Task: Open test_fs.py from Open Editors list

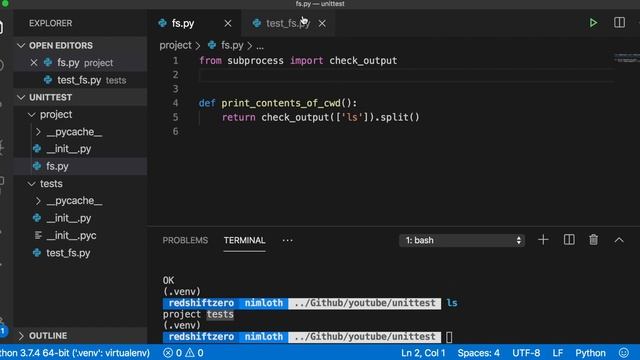Action: [x=80, y=80]
